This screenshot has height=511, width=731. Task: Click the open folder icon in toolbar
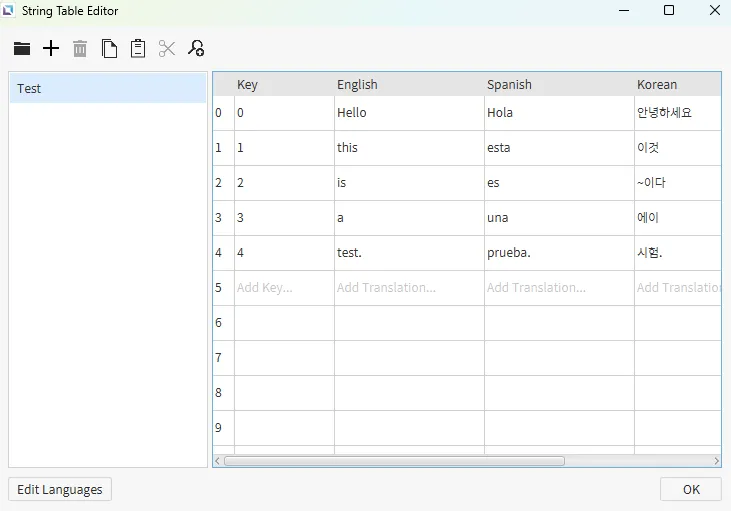(x=22, y=48)
